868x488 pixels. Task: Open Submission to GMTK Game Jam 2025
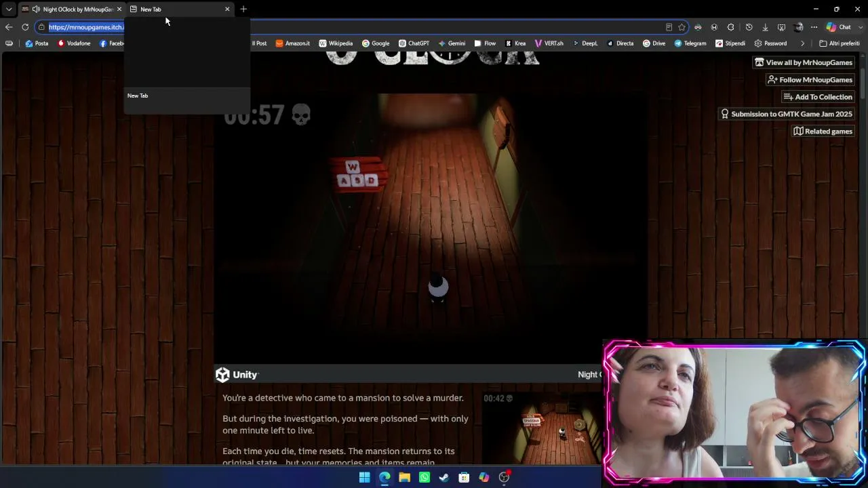coord(787,114)
